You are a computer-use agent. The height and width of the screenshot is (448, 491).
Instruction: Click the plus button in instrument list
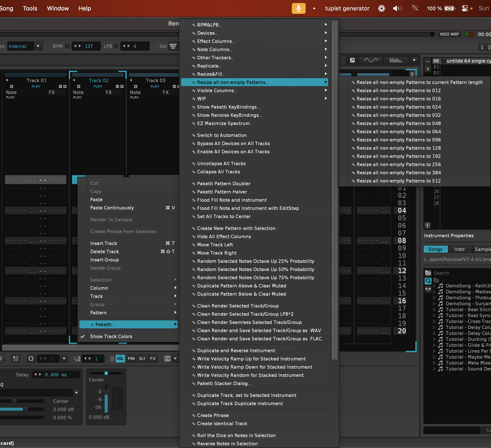[x=428, y=69]
